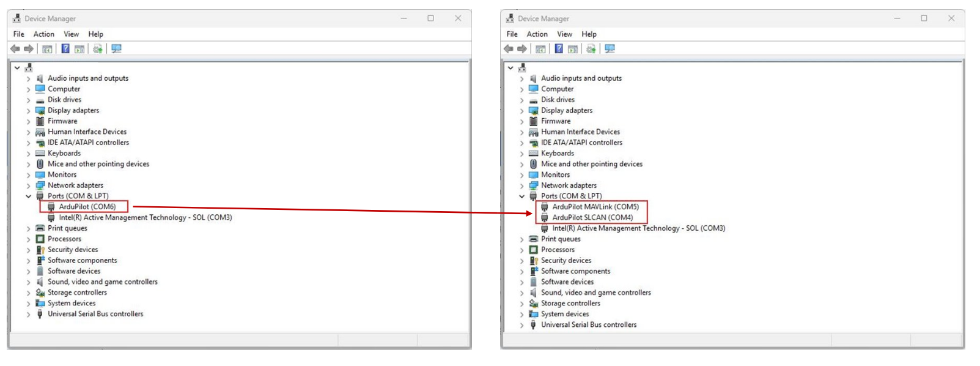Maximize the right Device Manager window

point(924,18)
